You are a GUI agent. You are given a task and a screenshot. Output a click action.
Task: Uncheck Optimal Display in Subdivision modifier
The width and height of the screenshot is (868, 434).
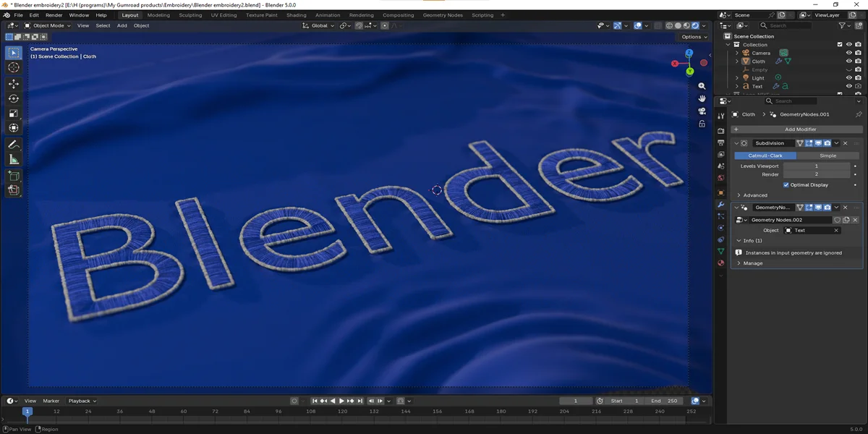[786, 184]
